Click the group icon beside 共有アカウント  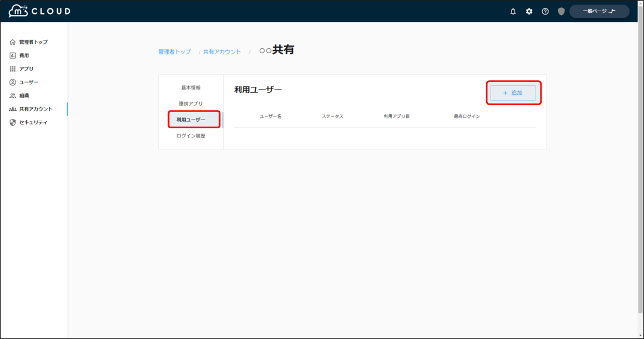coord(13,109)
